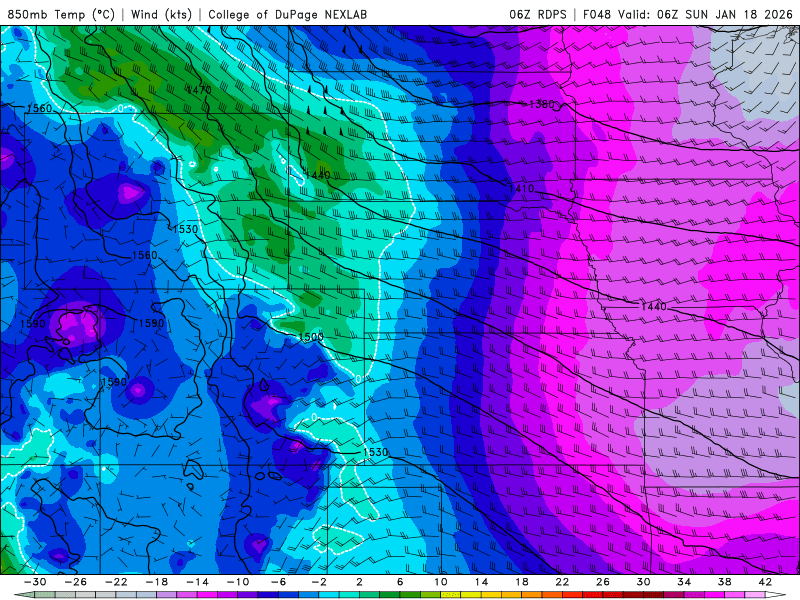Click the 1440 contour label over magenta area
Screen dimensions: 800x600
tap(654, 306)
